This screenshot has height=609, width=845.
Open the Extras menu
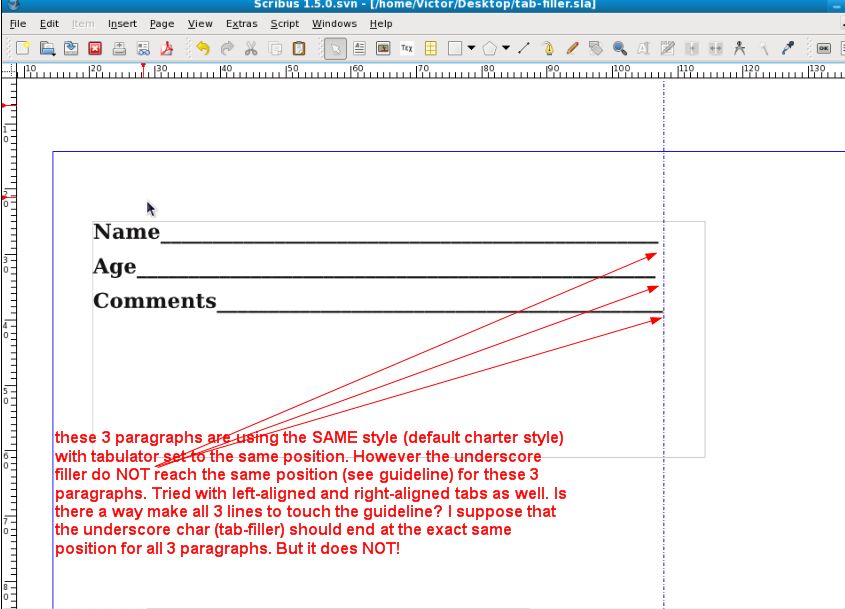point(241,23)
